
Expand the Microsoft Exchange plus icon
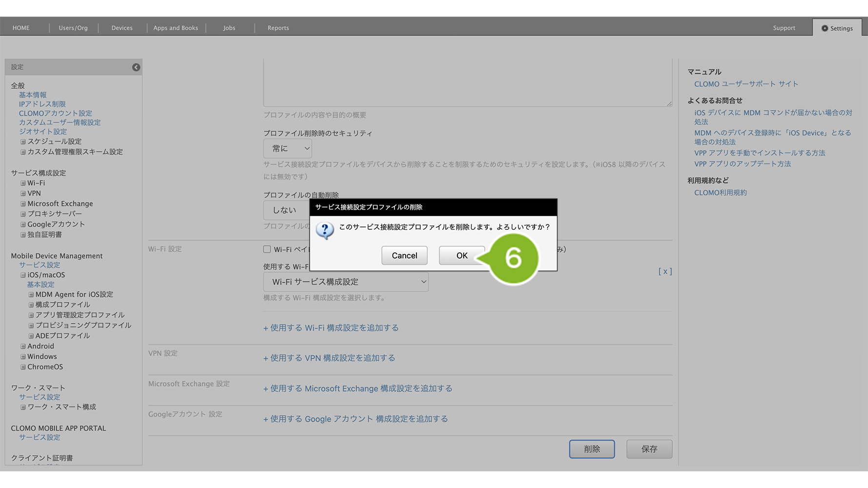pyautogui.click(x=23, y=204)
